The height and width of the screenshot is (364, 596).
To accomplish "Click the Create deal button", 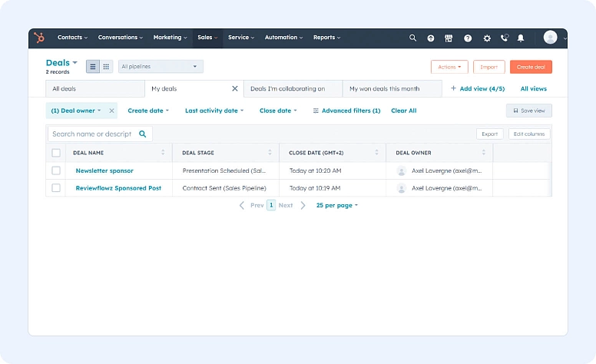I will [x=531, y=67].
